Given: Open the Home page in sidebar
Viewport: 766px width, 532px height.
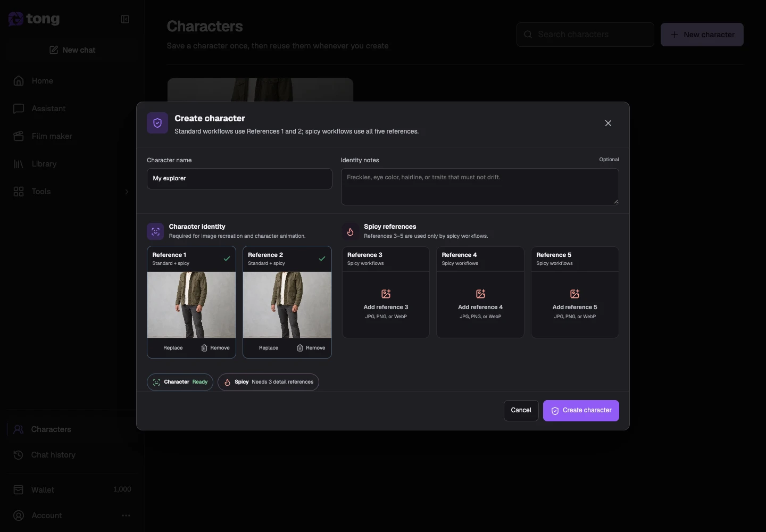Looking at the screenshot, I should (72, 81).
